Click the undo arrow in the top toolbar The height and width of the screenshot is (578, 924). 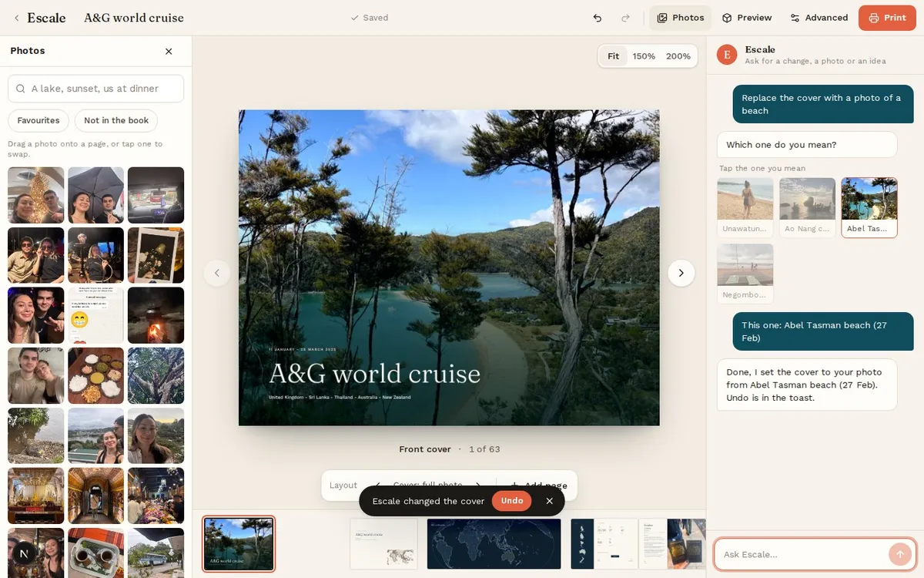coord(598,18)
